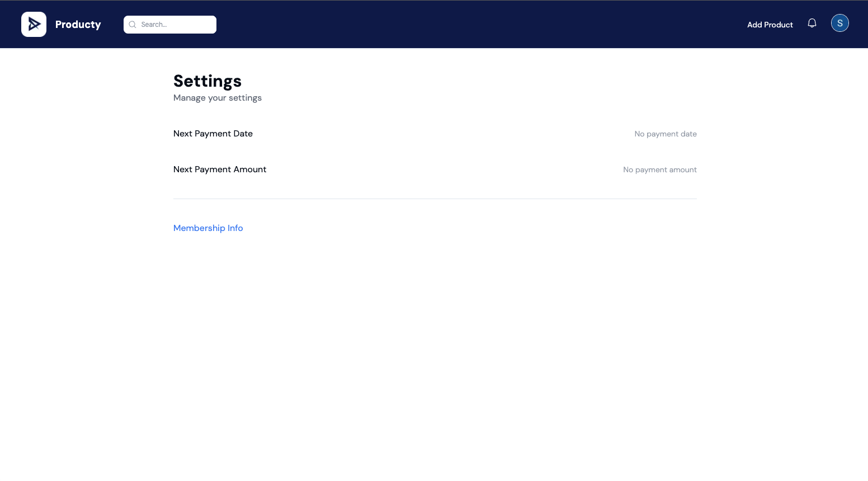The image size is (868, 481).
Task: Click the Add Product button
Action: point(770,25)
